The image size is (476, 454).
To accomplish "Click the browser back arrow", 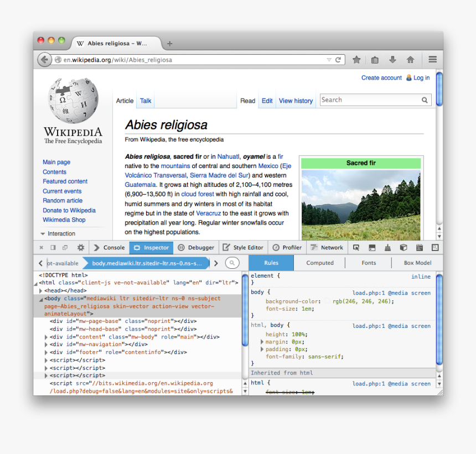I will (x=44, y=60).
